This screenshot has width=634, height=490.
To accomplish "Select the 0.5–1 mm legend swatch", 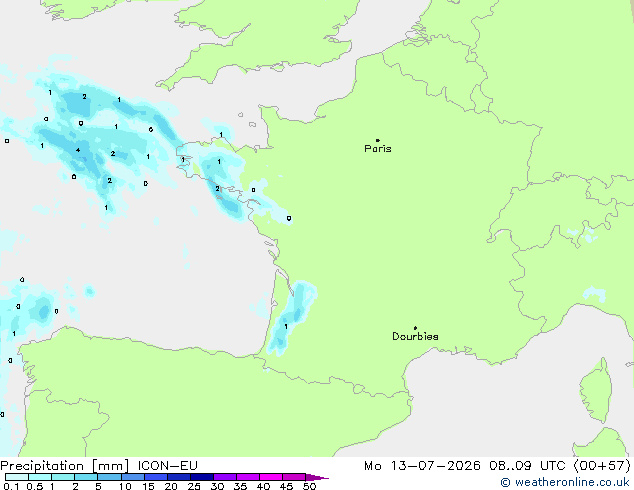I will tap(40, 477).
